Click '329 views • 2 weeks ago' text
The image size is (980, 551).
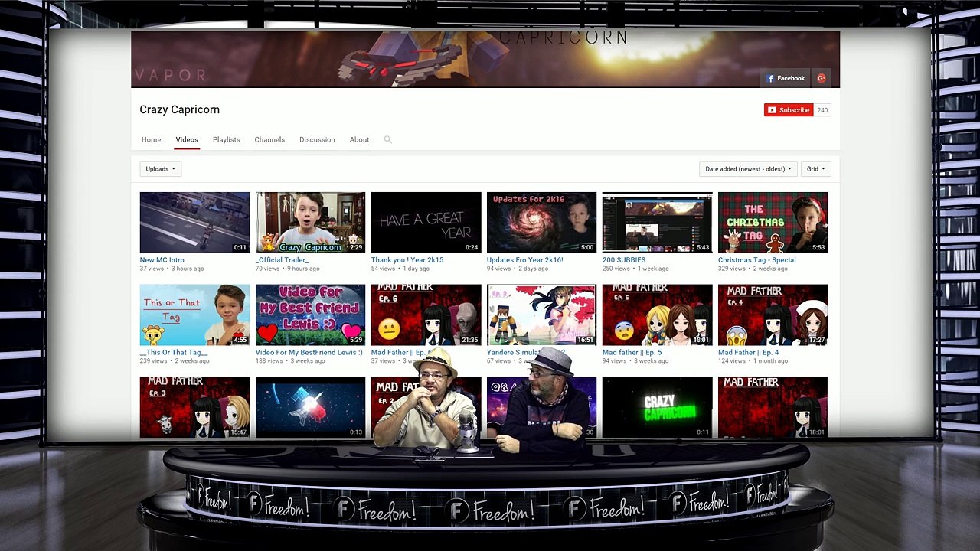click(753, 269)
